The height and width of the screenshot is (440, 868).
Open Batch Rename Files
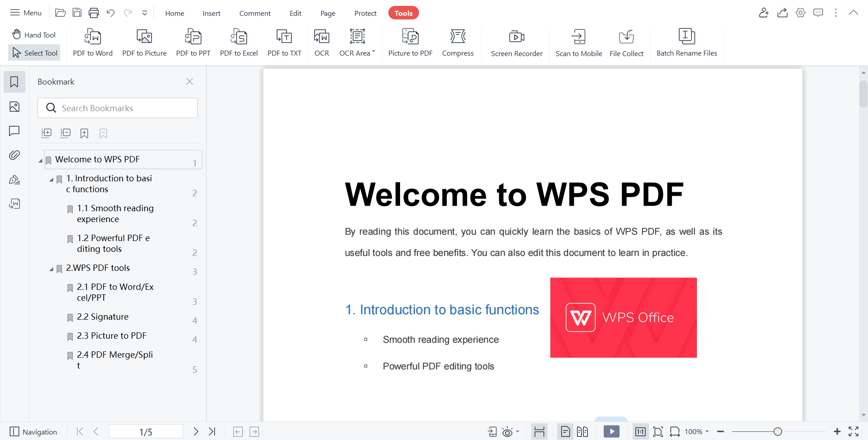click(687, 43)
